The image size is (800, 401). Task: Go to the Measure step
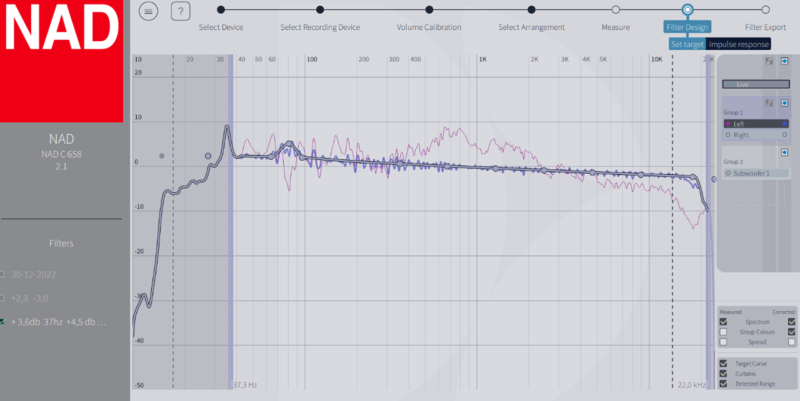pos(616,27)
